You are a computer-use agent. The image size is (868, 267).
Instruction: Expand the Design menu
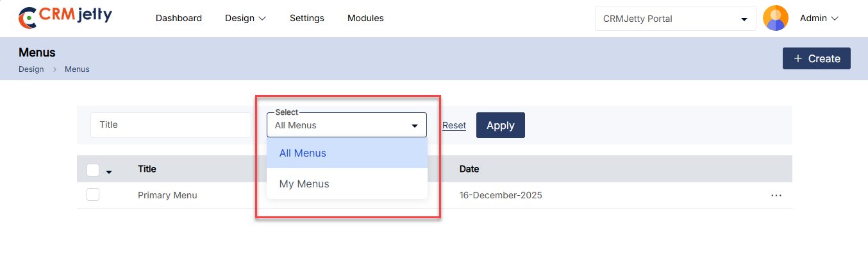pos(245,18)
